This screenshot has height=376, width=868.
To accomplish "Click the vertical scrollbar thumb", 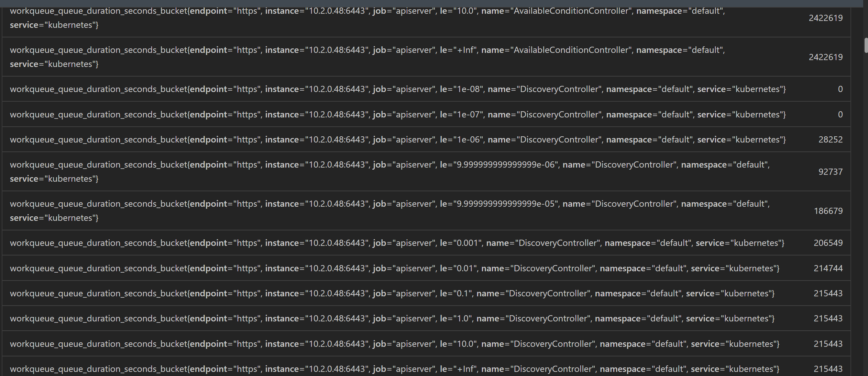I will coord(866,46).
